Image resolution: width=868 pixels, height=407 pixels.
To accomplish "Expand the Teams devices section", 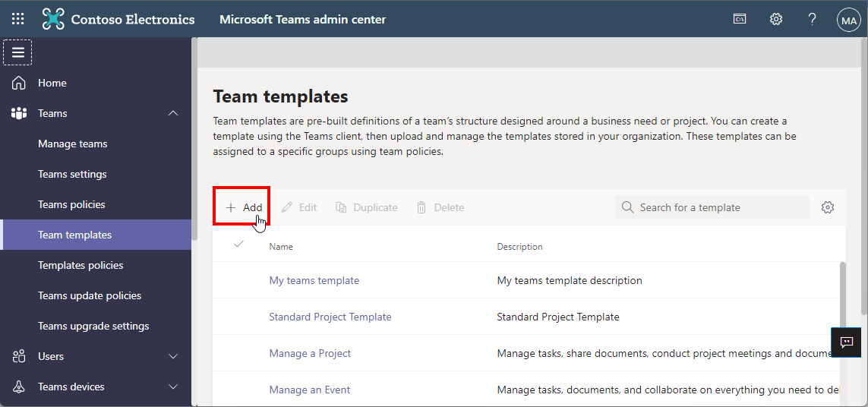I will (x=173, y=386).
